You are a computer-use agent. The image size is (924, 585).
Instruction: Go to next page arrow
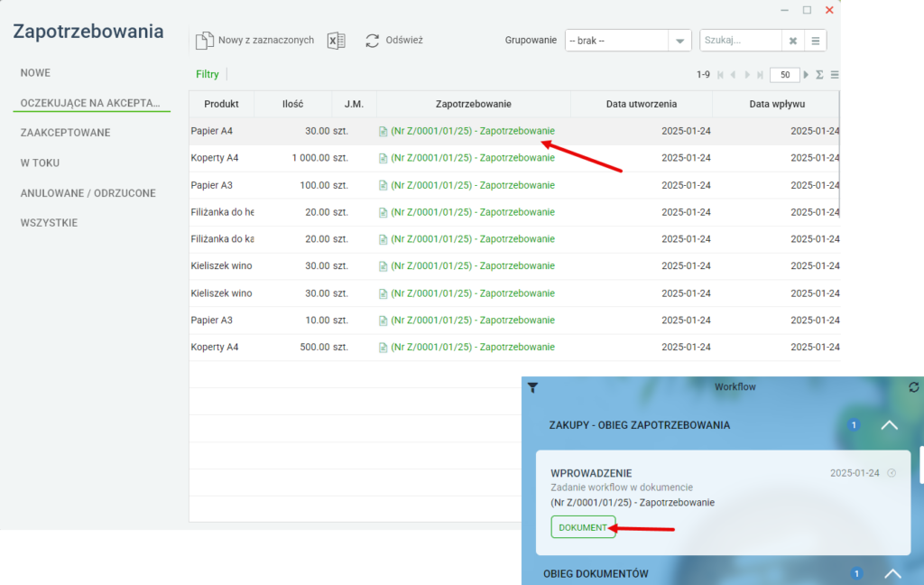747,75
